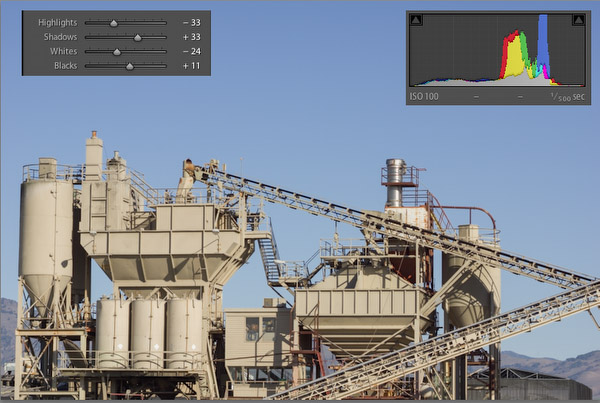Click the Shadows label

point(60,36)
